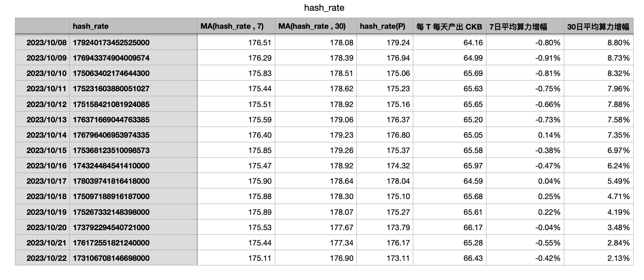Click the 30日平均算力增幅 column header
Screen dimensions: 644x280
(599, 26)
